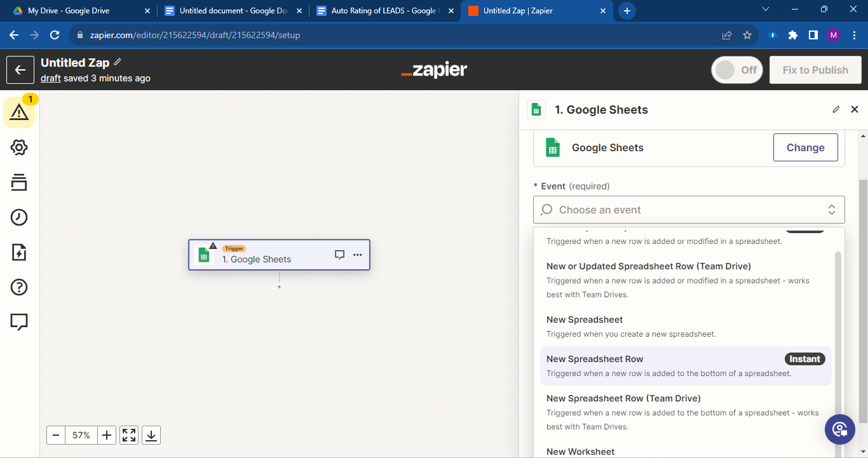
Task: Click the draft link under Zap name
Action: pyautogui.click(x=51, y=78)
